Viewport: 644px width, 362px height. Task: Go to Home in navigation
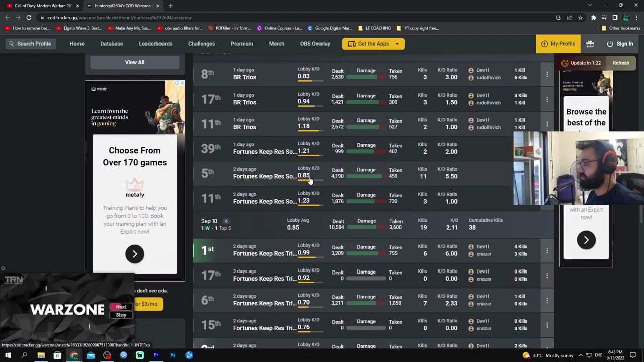coord(77,44)
